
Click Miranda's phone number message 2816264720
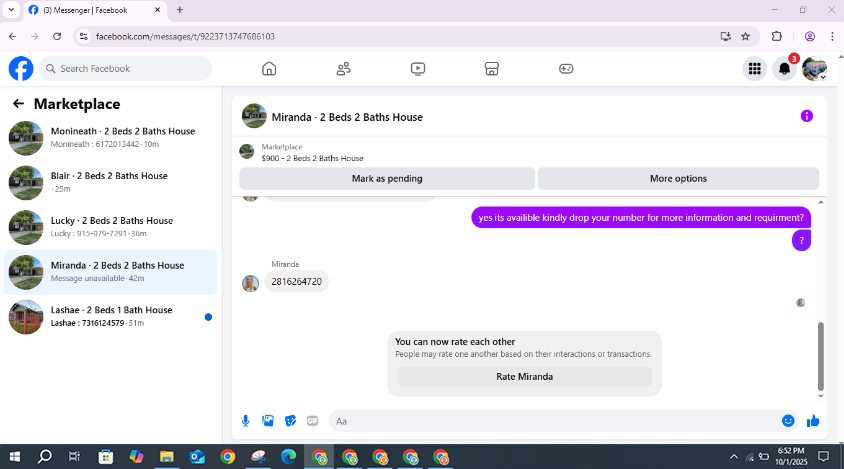[x=297, y=282]
